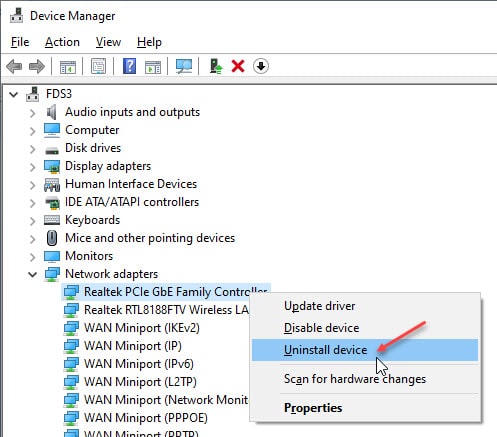Select WAN Miniport (IKEv2) adapter
The image size is (497, 437).
[x=142, y=328]
